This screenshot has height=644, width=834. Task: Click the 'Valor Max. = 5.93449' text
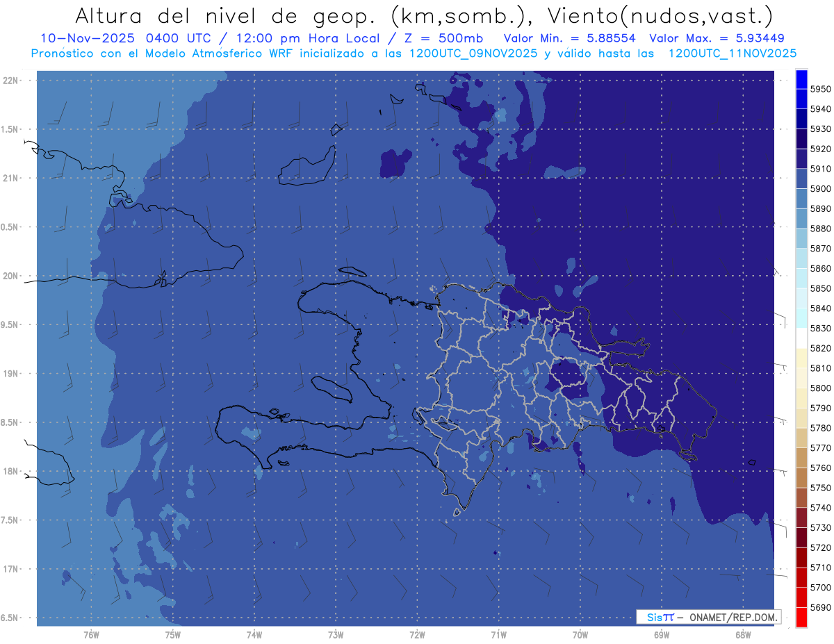coord(717,38)
